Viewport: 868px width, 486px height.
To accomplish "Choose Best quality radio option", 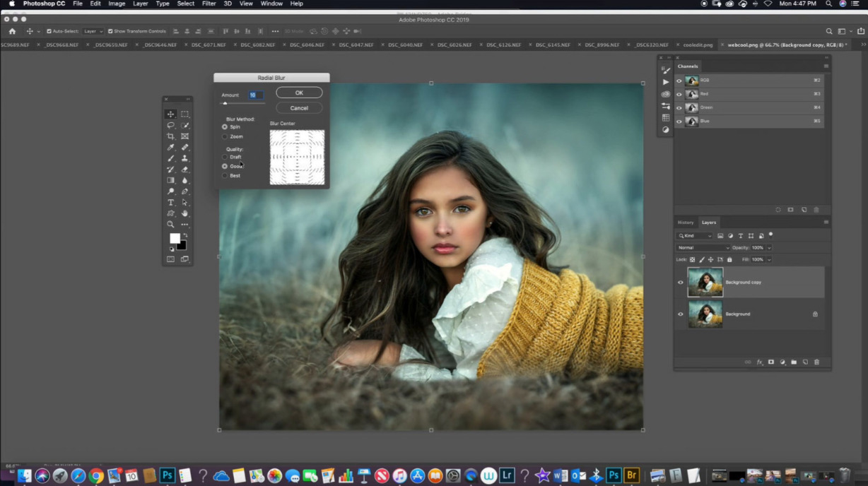I will pos(225,175).
